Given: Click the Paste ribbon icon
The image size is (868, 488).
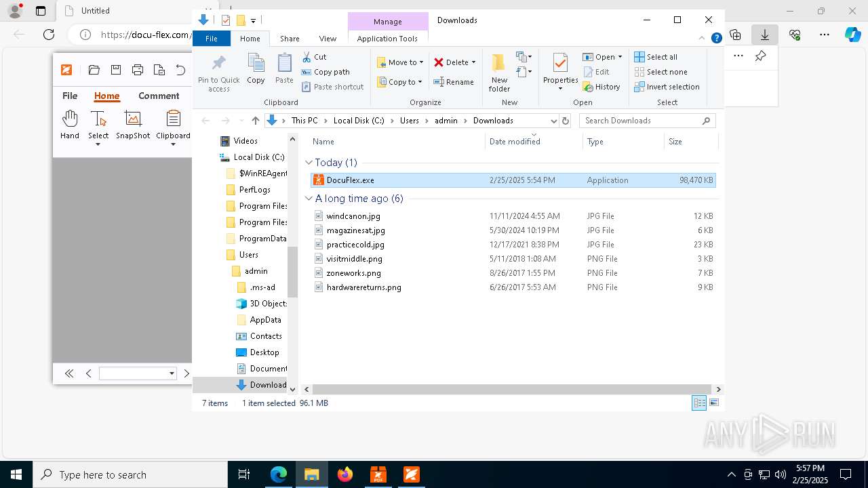Looking at the screenshot, I should tap(284, 69).
